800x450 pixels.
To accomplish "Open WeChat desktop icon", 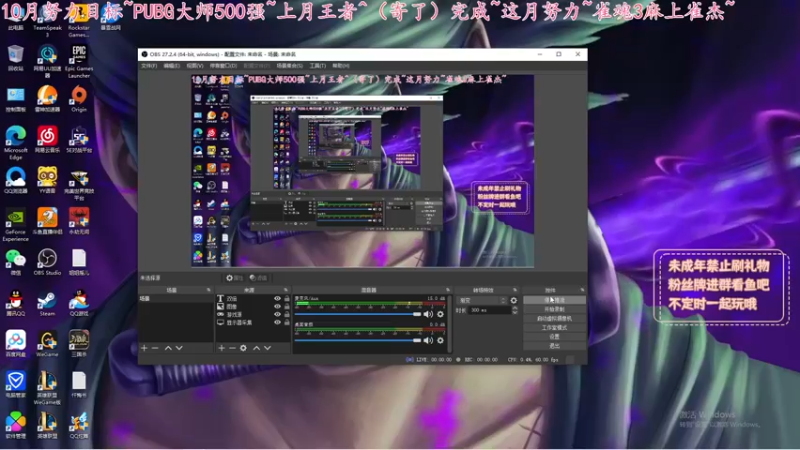I will (x=16, y=262).
